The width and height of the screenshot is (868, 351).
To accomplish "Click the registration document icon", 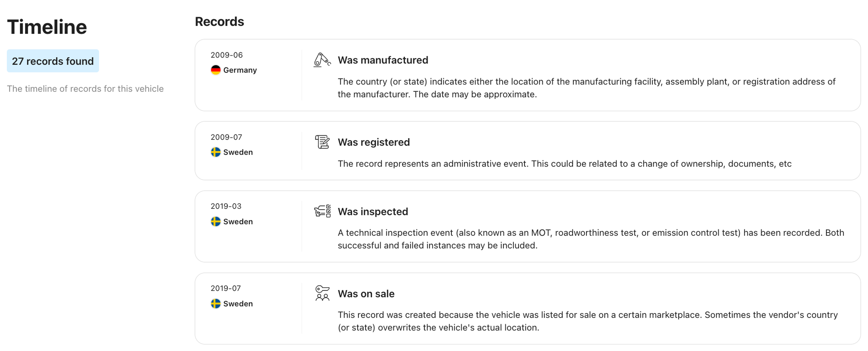I will click(322, 142).
